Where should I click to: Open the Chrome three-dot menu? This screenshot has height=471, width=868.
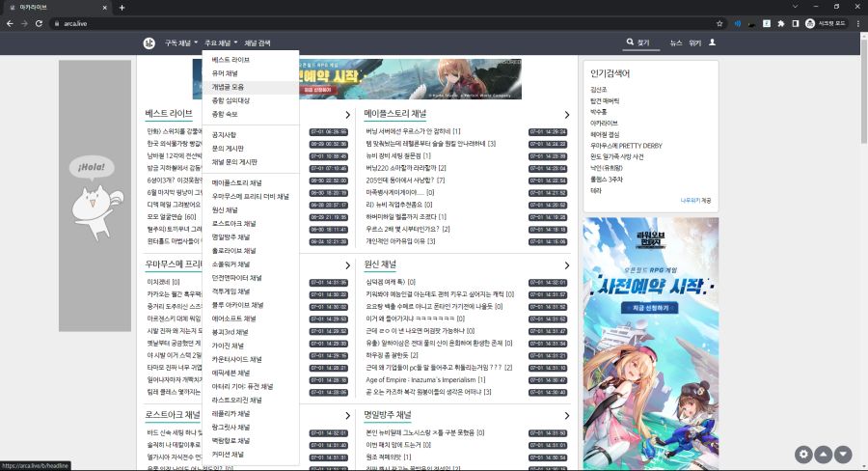(x=858, y=23)
